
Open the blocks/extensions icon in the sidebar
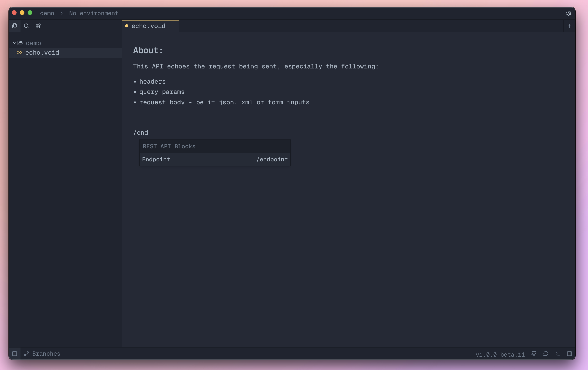coord(38,26)
